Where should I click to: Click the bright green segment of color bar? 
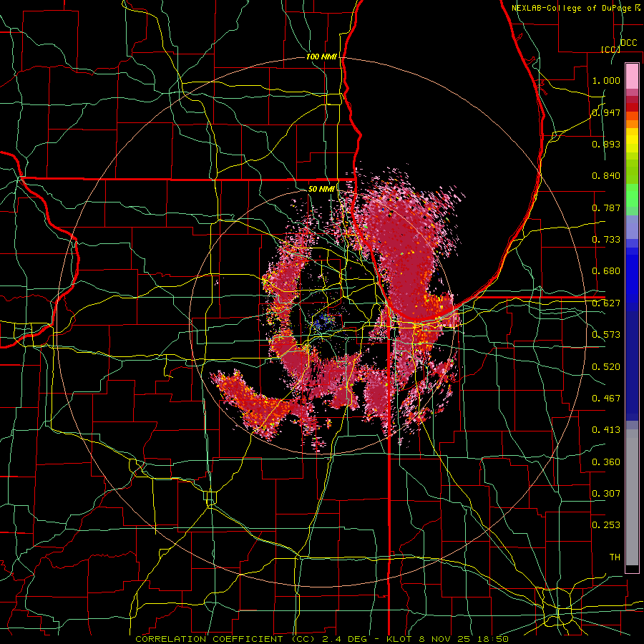coord(632,195)
